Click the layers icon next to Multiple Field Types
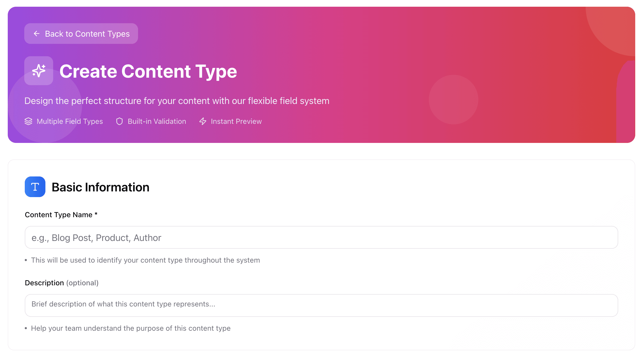 [28, 121]
